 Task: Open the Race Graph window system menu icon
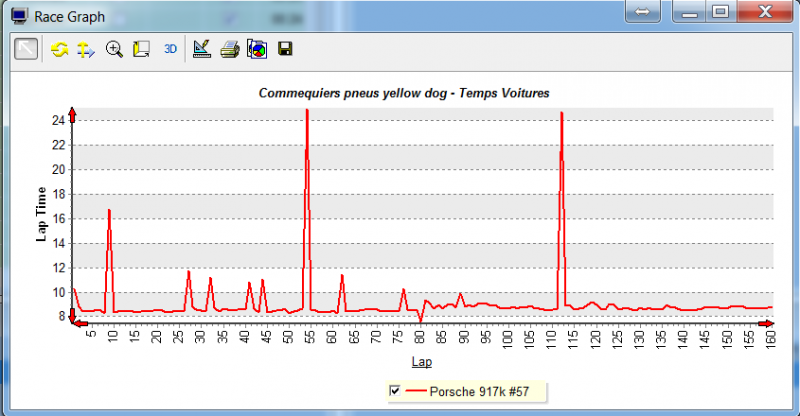tap(19, 16)
